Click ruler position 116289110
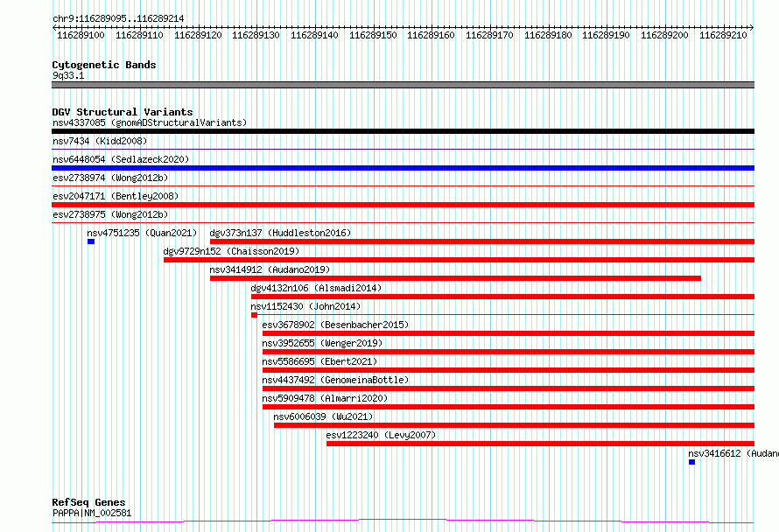 139,35
